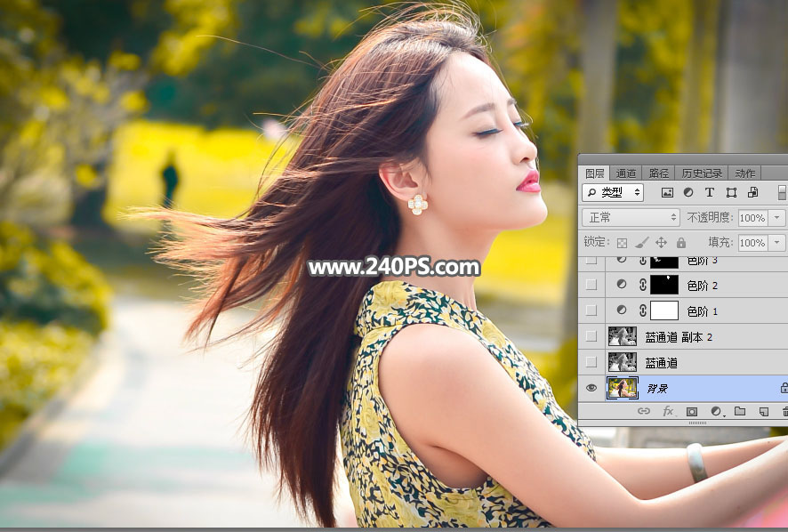Click the Create new layer icon
The width and height of the screenshot is (788, 532).
pyautogui.click(x=762, y=411)
